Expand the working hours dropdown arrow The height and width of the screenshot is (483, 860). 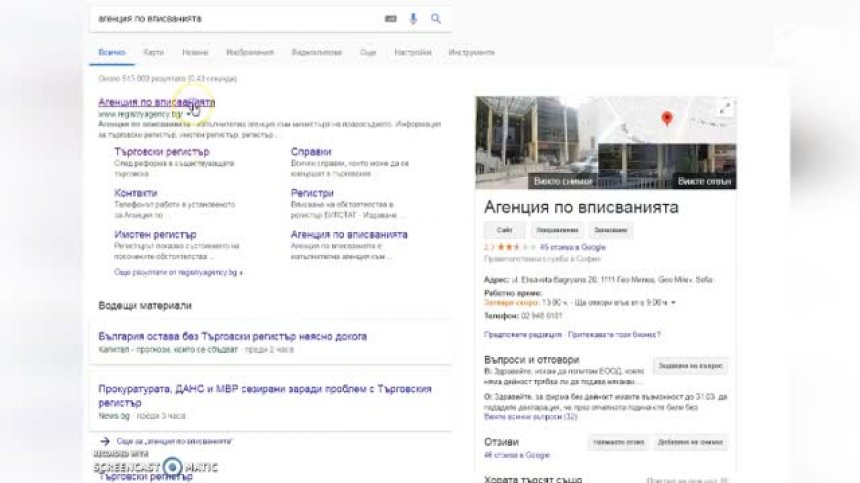[x=674, y=303]
